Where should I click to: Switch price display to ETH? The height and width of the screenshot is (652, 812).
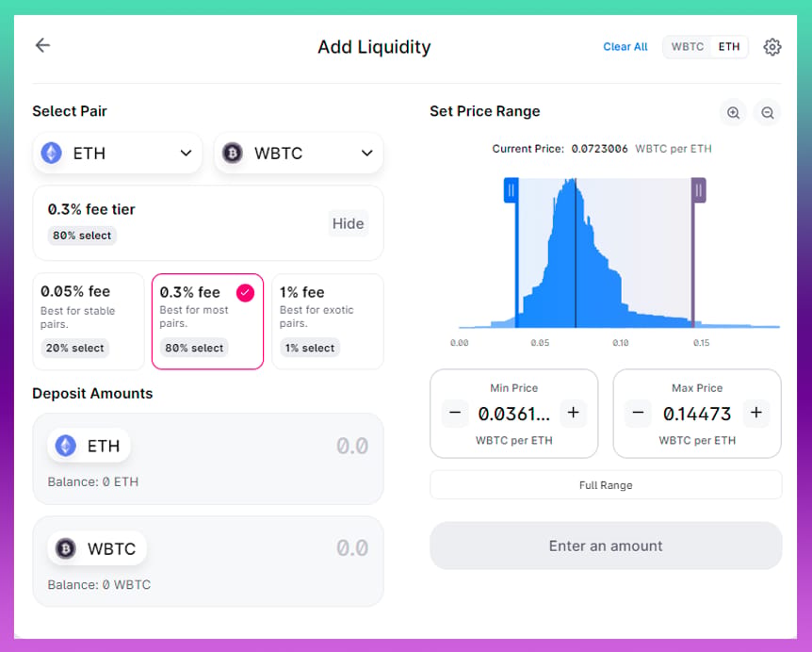(x=728, y=46)
